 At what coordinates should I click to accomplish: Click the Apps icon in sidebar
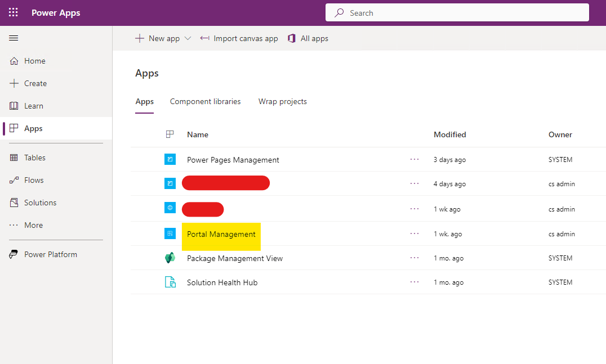click(14, 128)
